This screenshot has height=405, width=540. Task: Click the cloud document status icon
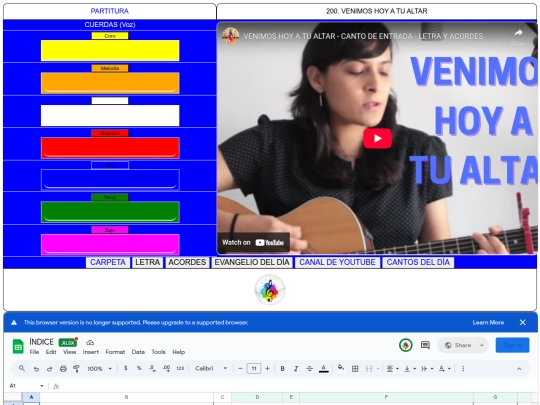[x=90, y=343]
